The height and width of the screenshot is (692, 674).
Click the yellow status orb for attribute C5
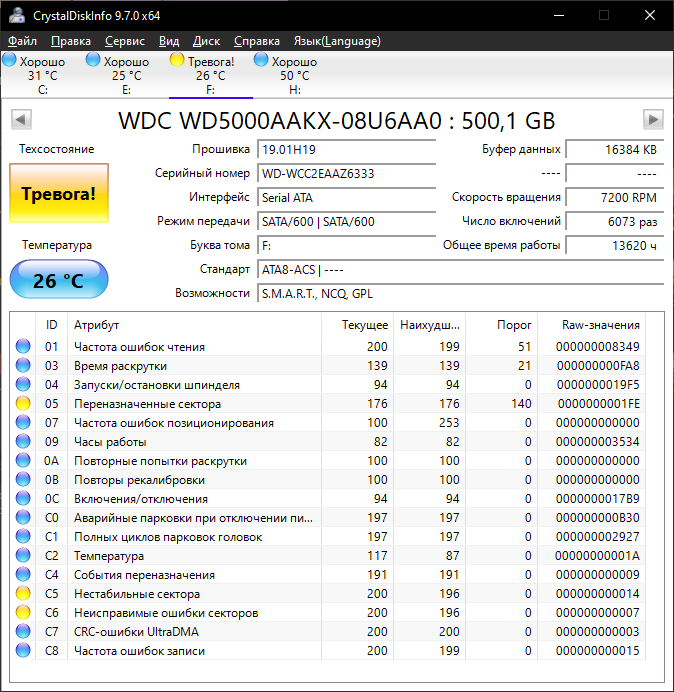click(x=23, y=594)
